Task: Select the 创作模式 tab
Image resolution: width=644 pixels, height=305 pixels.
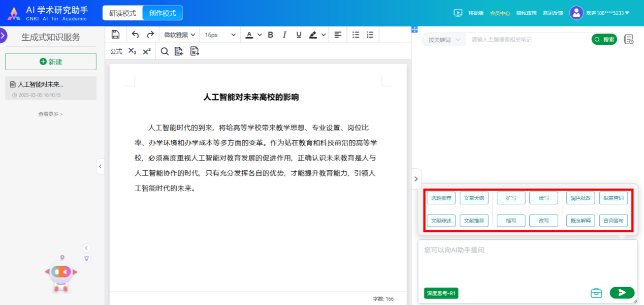Action: [163, 13]
